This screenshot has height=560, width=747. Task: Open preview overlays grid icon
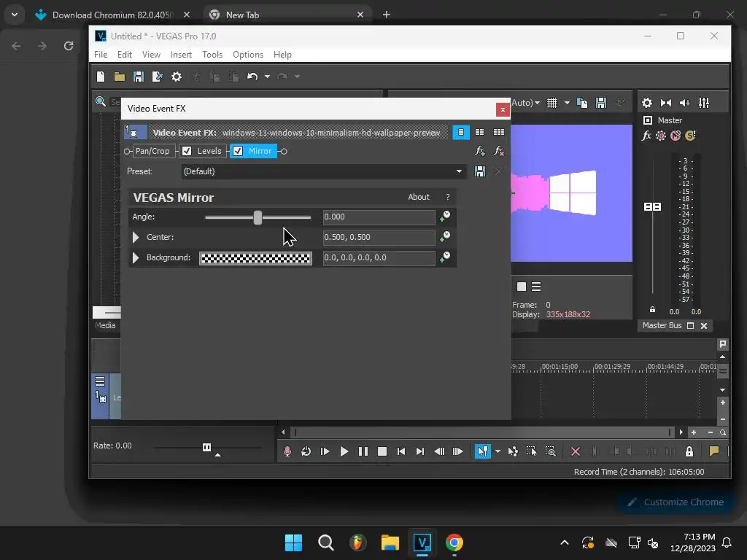(x=552, y=103)
